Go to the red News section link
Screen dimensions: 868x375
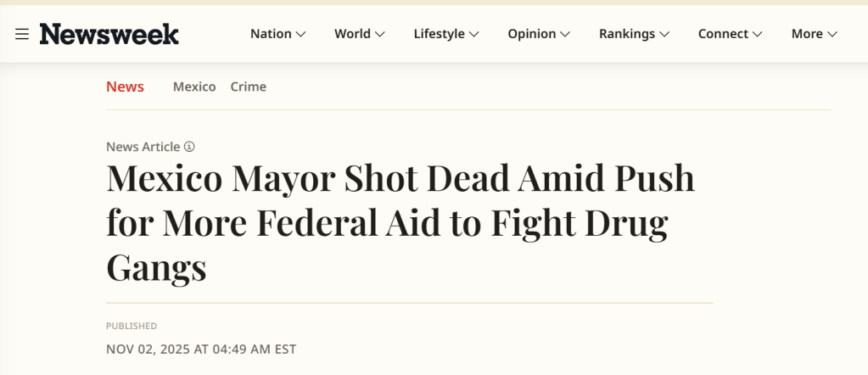[x=125, y=87]
